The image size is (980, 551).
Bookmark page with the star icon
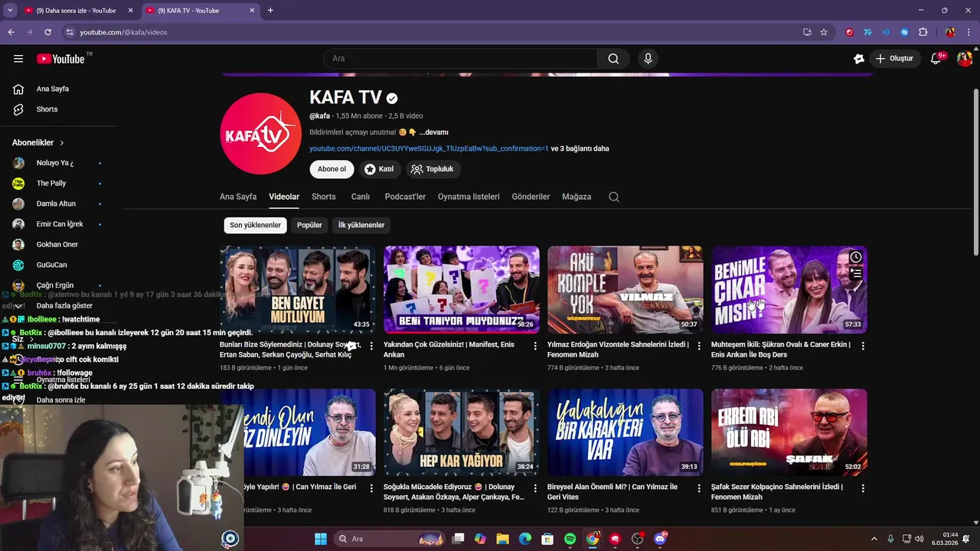(x=824, y=32)
